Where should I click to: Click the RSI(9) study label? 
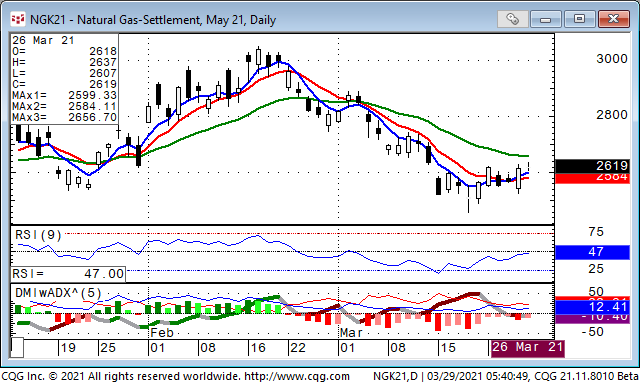pos(38,235)
